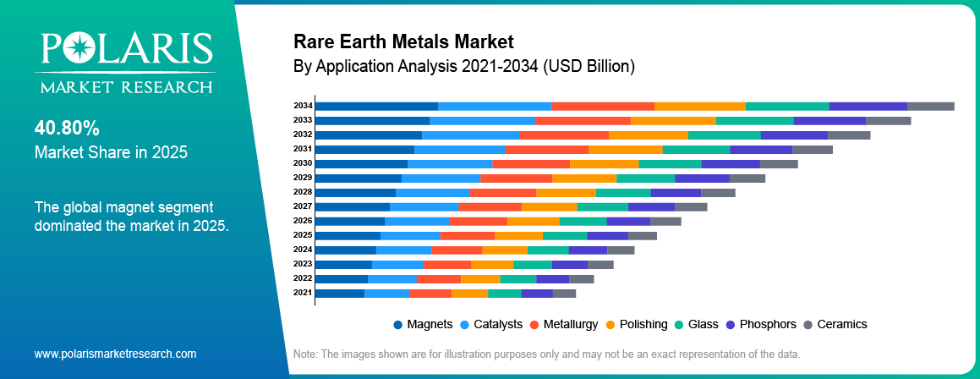
Task: Click the Glass segment of the 2021 bar
Action: 505,294
